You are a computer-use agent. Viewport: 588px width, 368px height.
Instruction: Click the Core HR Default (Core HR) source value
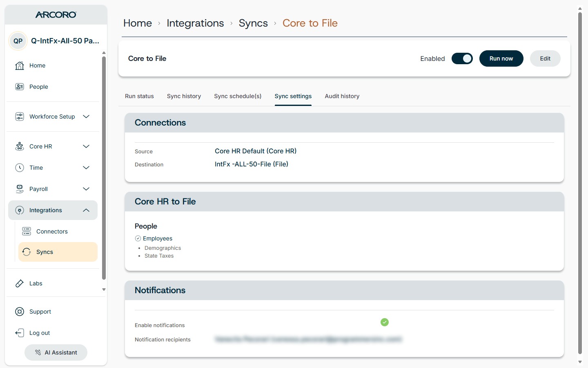pos(256,151)
